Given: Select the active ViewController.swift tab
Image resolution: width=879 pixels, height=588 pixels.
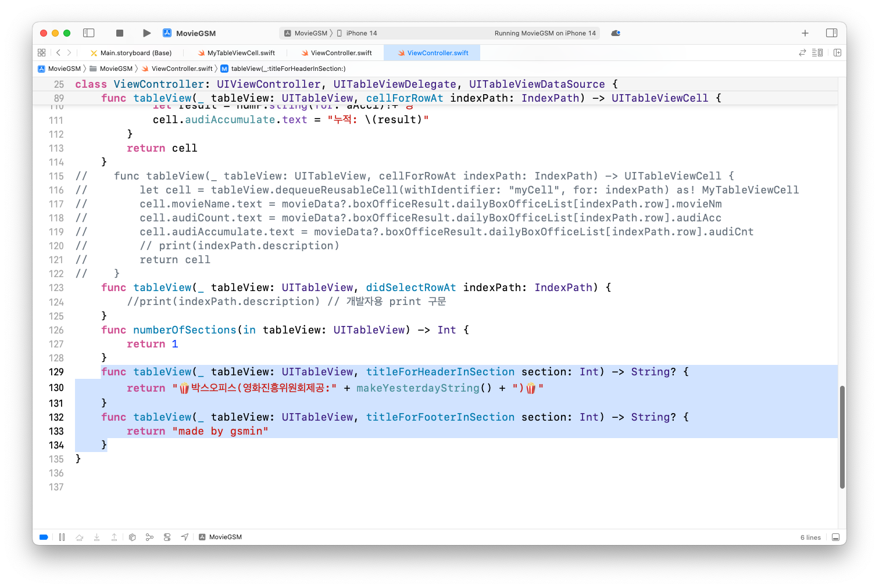Looking at the screenshot, I should pos(433,53).
